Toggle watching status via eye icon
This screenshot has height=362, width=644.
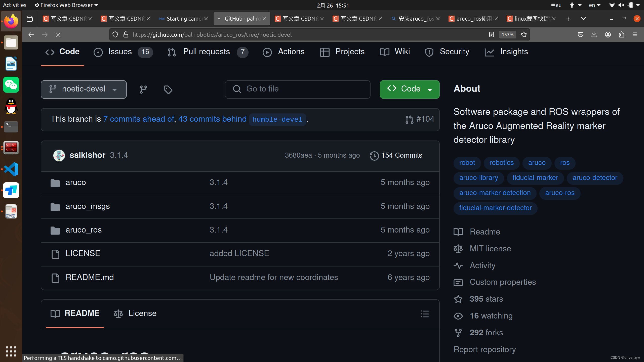click(x=458, y=316)
